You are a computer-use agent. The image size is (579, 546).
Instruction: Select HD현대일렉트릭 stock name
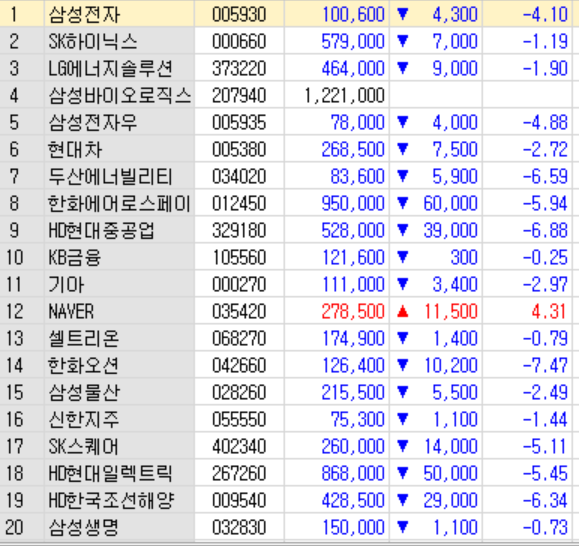110,473
